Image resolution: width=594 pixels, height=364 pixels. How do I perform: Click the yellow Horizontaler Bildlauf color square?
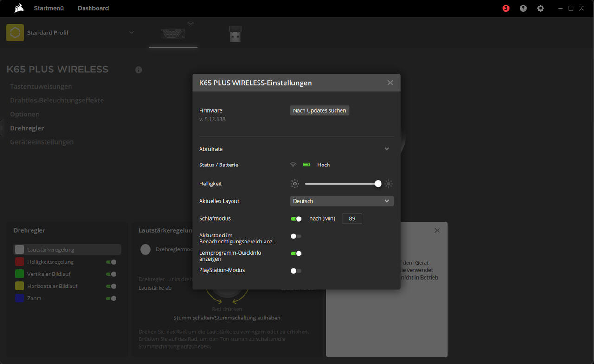[x=19, y=286]
